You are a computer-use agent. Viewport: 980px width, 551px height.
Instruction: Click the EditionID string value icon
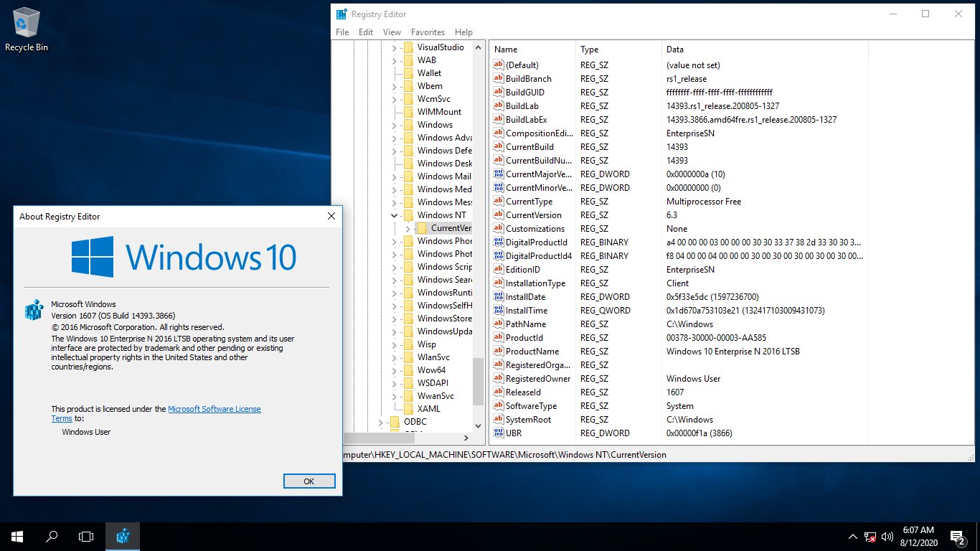(x=499, y=270)
